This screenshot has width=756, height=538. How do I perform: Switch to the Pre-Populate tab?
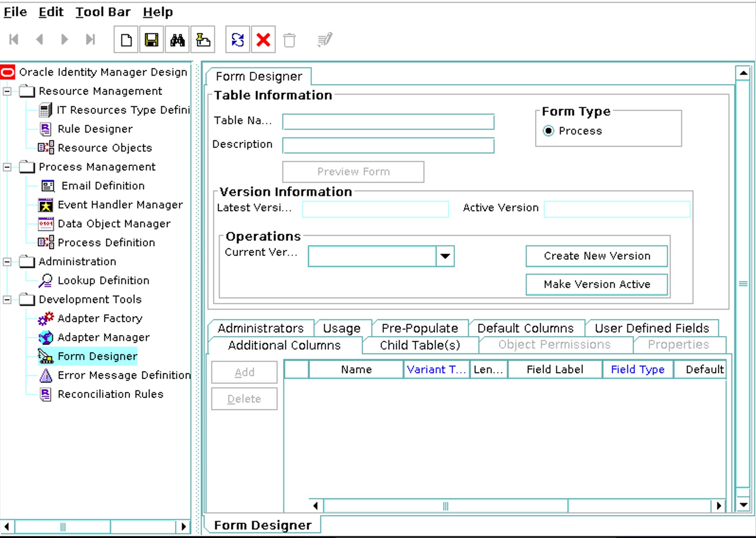tap(420, 328)
